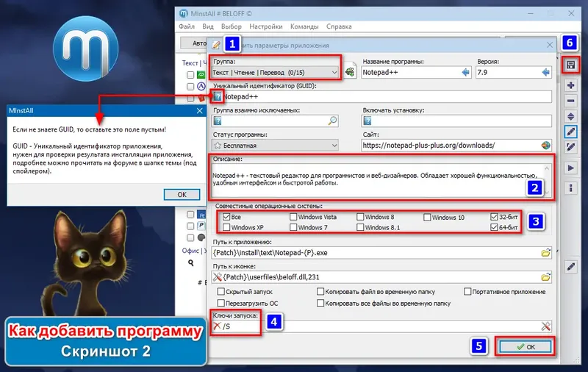Open the Настройки menu
Viewport: 588px width, 372px height.
266,26
